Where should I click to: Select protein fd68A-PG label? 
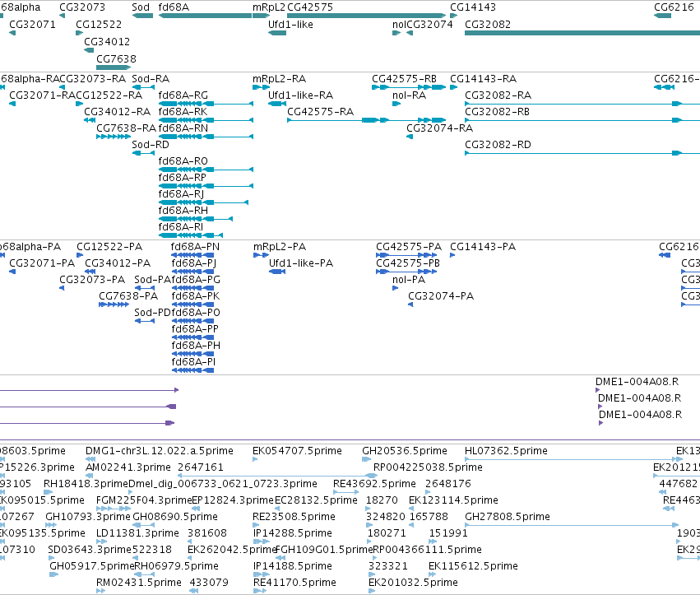196,280
